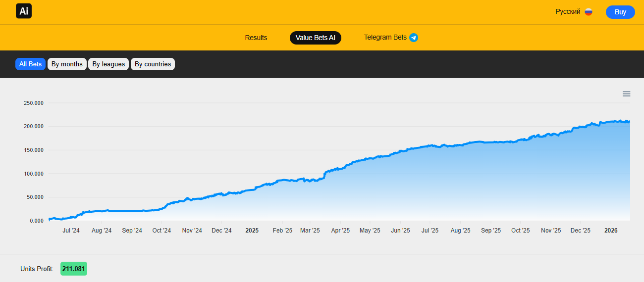Viewport: 644px width, 282px height.
Task: Select the All Bets filter
Action: pyautogui.click(x=30, y=64)
